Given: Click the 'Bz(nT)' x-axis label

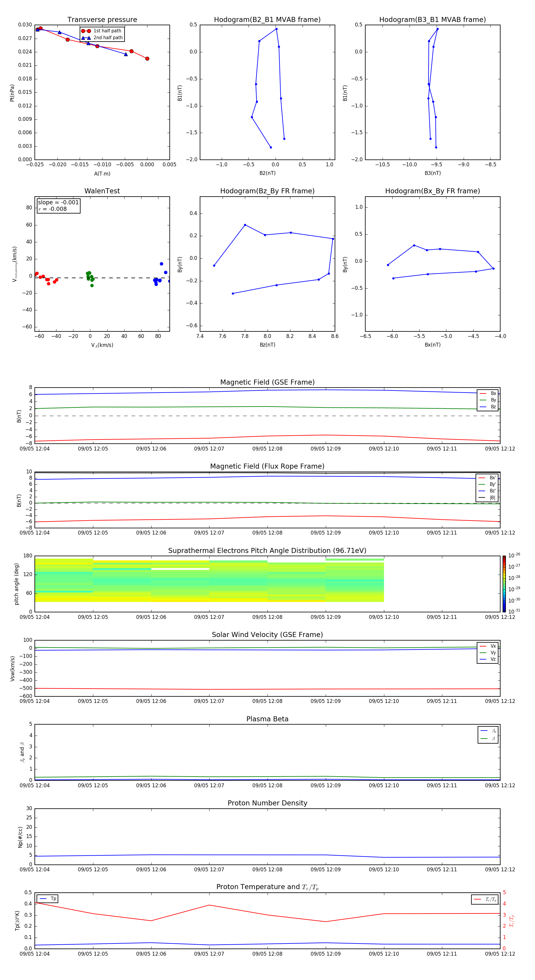Looking at the screenshot, I should pyautogui.click(x=267, y=345).
